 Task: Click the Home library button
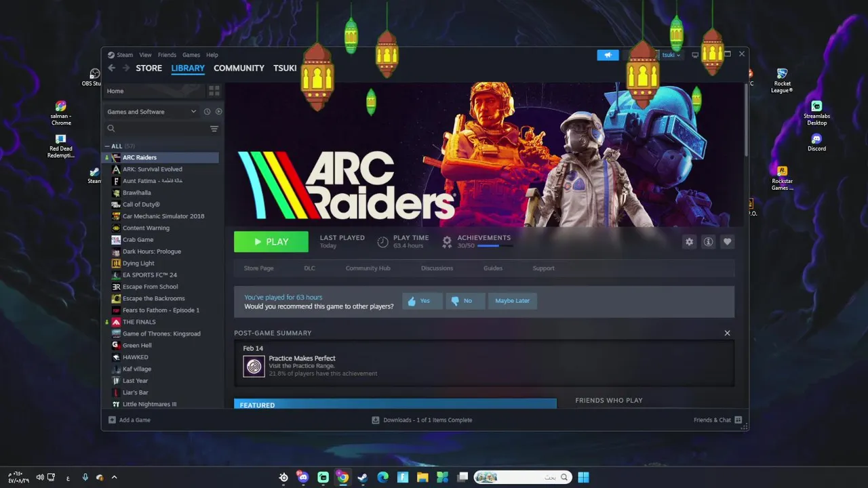[155, 91]
